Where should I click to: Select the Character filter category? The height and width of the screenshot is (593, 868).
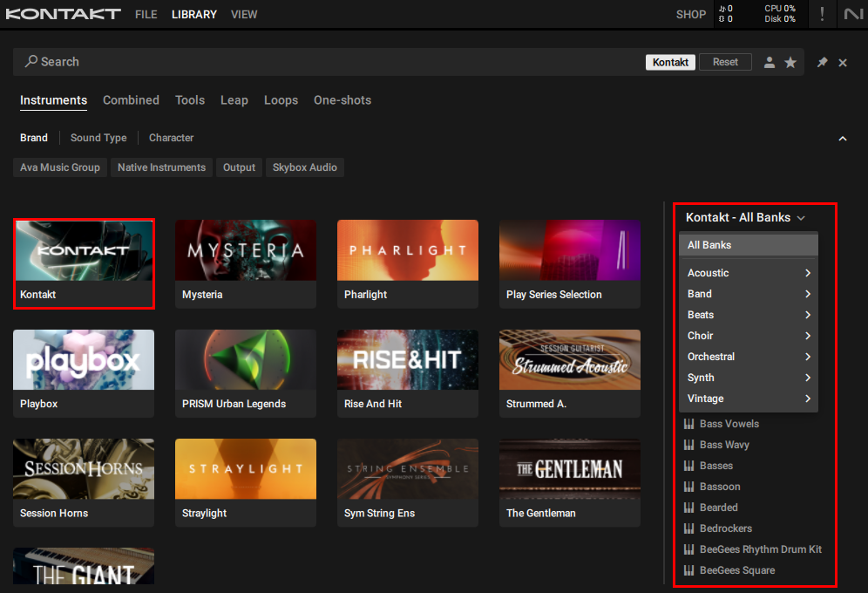(x=171, y=138)
